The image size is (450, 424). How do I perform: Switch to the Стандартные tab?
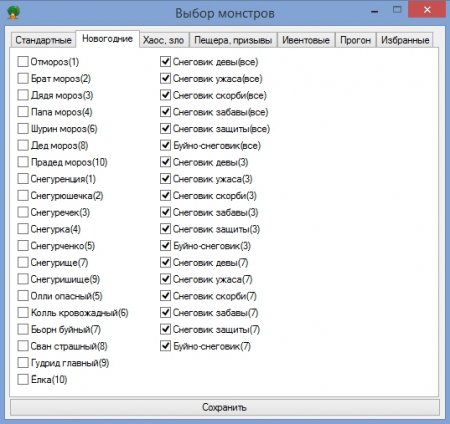[x=43, y=40]
